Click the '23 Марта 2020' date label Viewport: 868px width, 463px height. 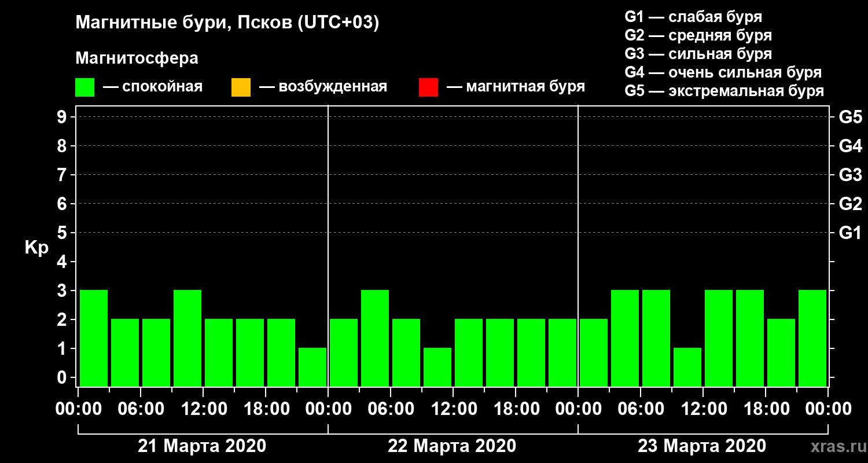point(702,446)
